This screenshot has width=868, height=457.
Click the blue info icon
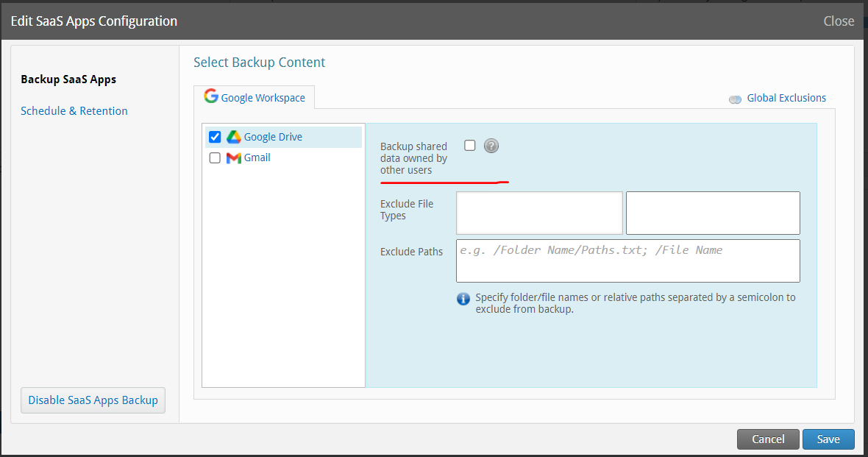pos(463,299)
